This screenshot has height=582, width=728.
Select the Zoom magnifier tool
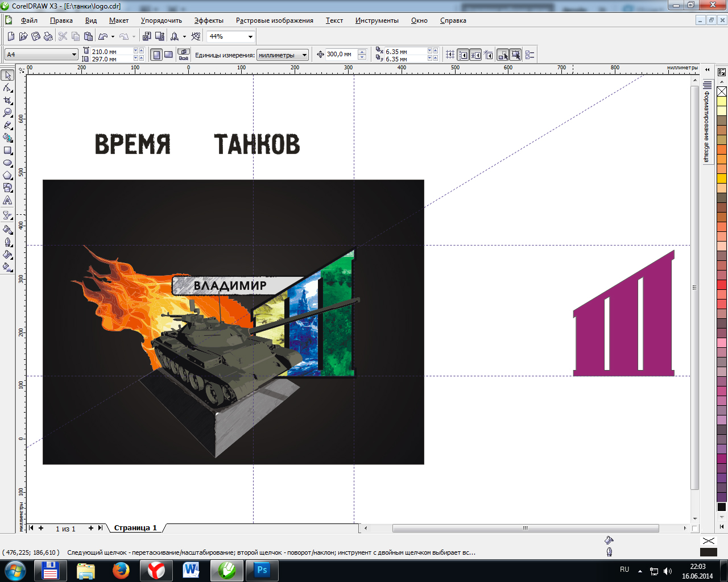(x=7, y=113)
